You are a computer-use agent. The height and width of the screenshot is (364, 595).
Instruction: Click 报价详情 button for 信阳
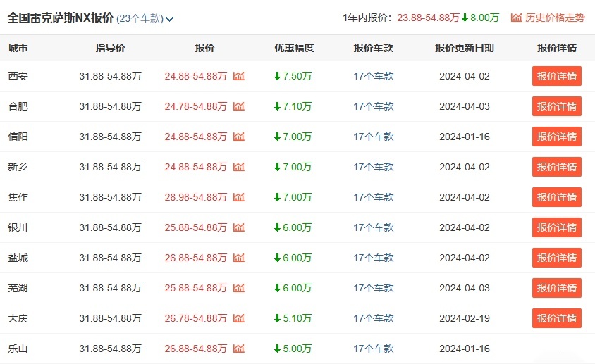click(x=557, y=137)
